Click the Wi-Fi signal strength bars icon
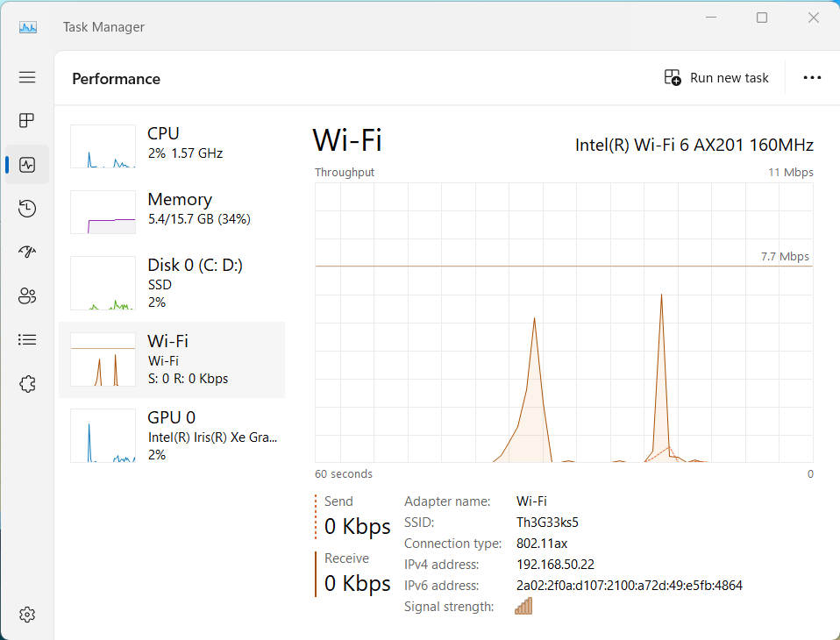This screenshot has height=640, width=840. [523, 606]
